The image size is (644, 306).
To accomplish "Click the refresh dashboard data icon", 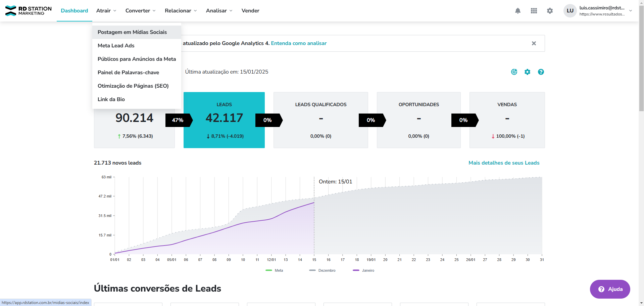I will 514,72.
